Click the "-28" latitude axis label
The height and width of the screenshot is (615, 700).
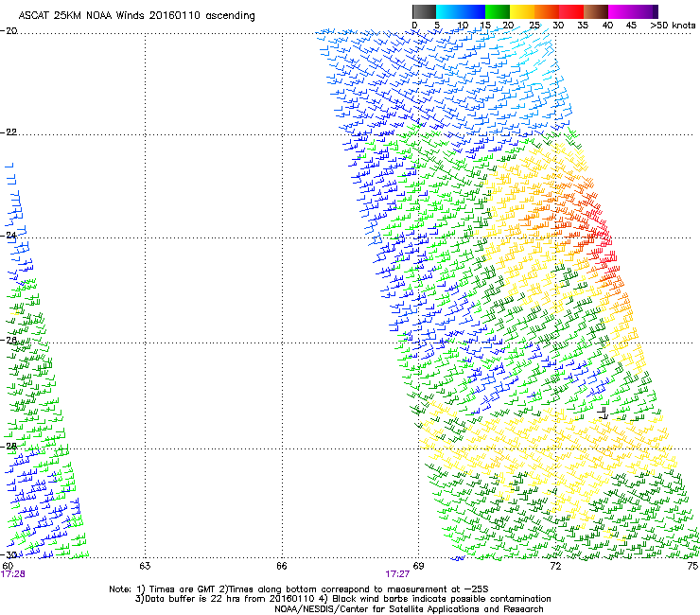[x=9, y=446]
